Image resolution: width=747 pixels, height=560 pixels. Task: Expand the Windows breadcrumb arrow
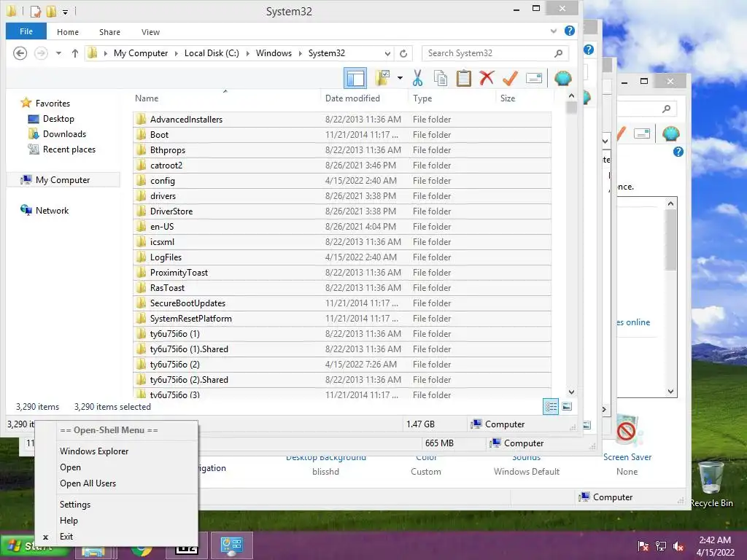300,53
